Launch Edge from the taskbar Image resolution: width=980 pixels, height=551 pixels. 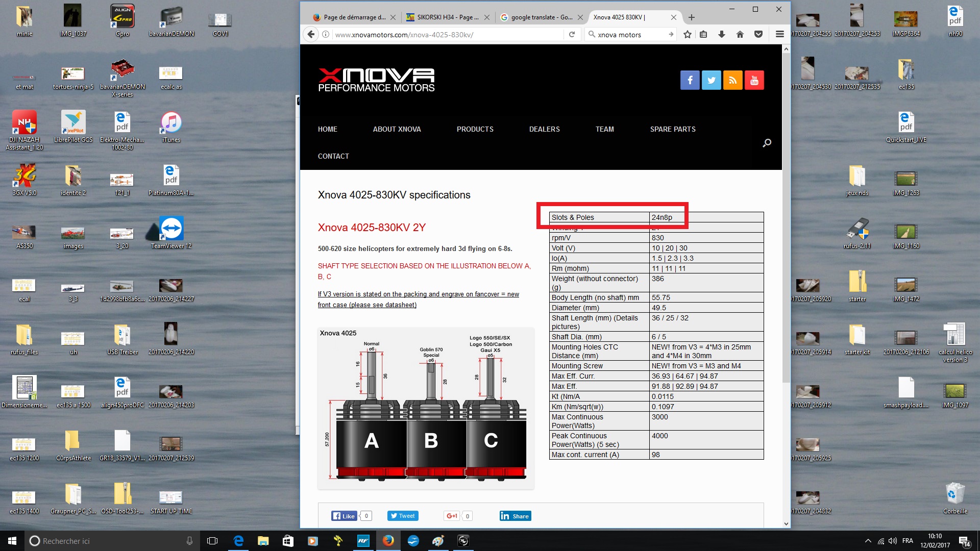click(238, 541)
